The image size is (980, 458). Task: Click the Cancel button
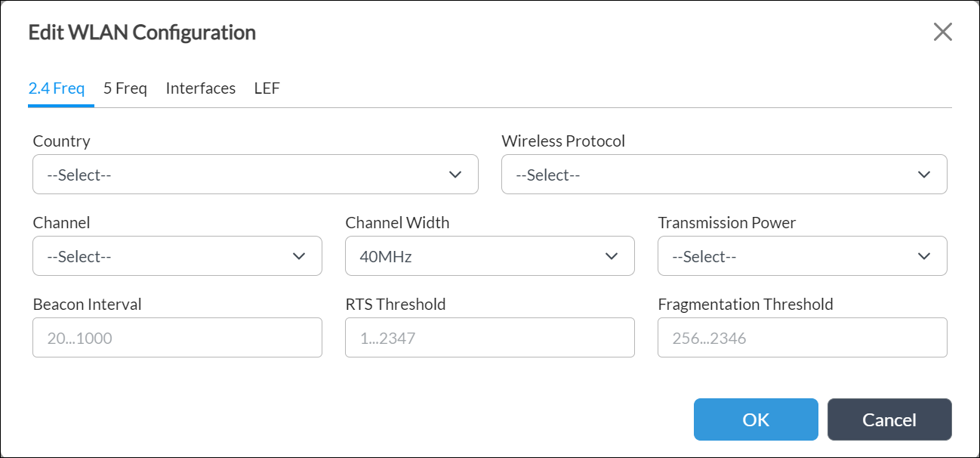pyautogui.click(x=889, y=419)
